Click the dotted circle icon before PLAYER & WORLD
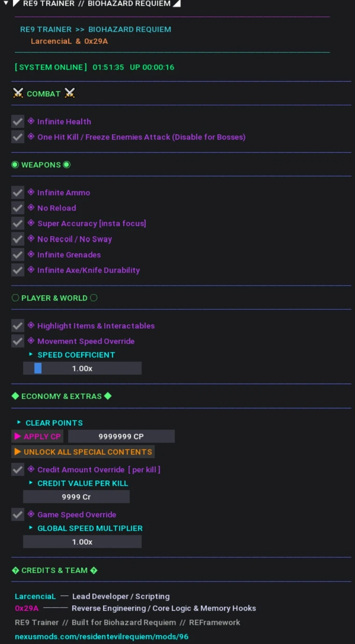This screenshot has height=644, width=355. 15,298
